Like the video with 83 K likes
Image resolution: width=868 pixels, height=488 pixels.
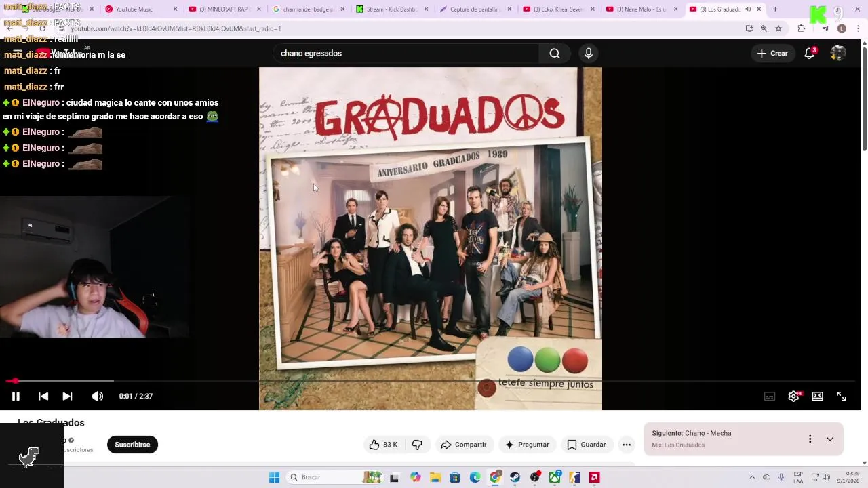coord(383,445)
